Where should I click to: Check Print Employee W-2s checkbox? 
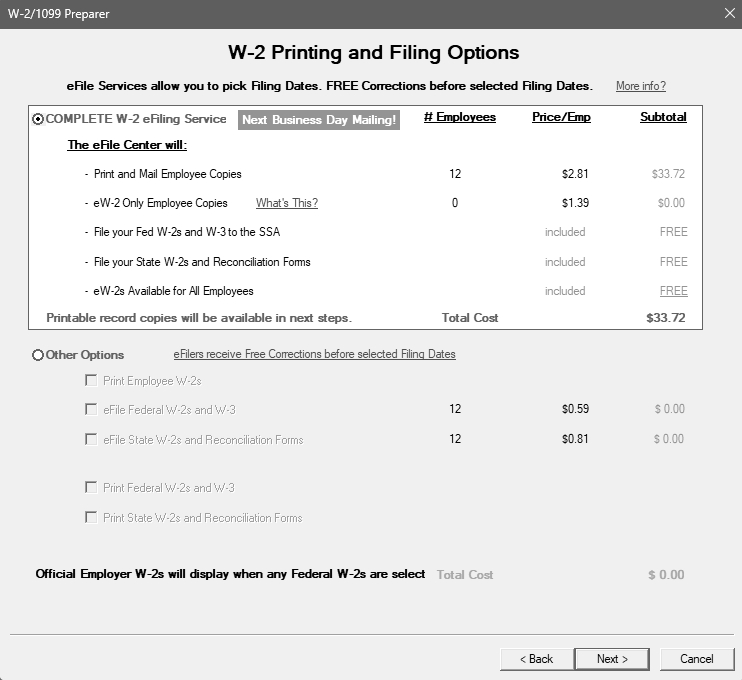pos(92,381)
